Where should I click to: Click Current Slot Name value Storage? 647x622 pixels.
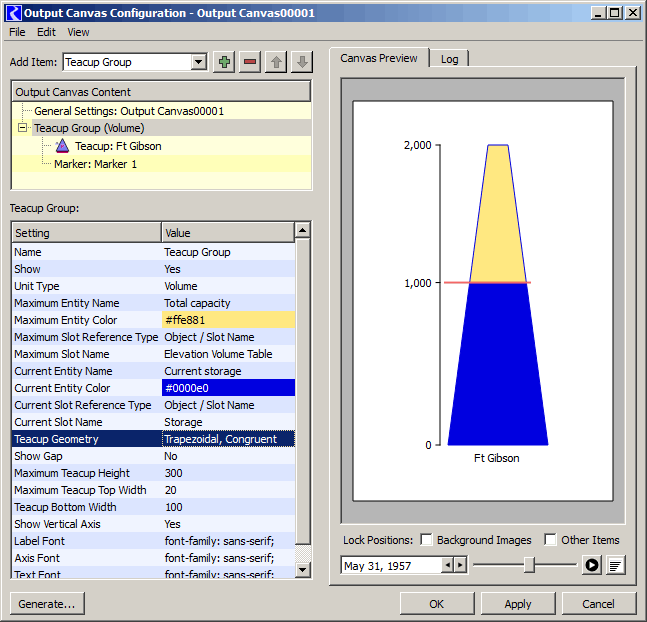click(228, 422)
